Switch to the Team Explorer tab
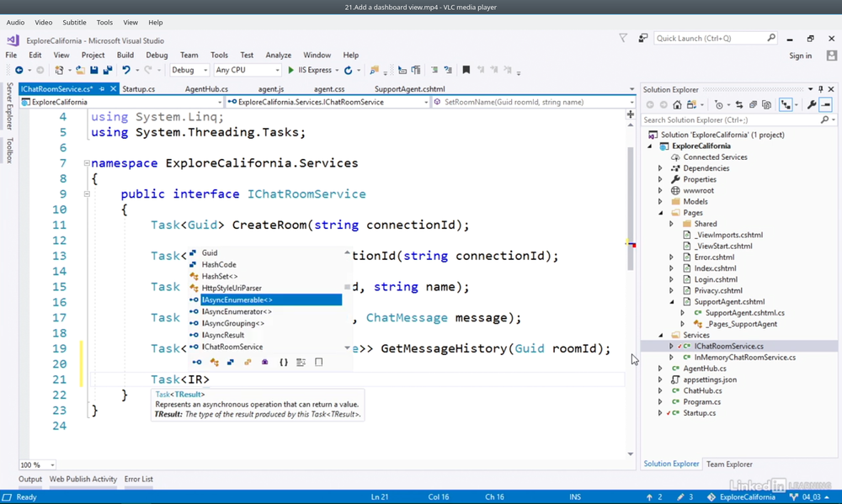842x504 pixels. (729, 464)
